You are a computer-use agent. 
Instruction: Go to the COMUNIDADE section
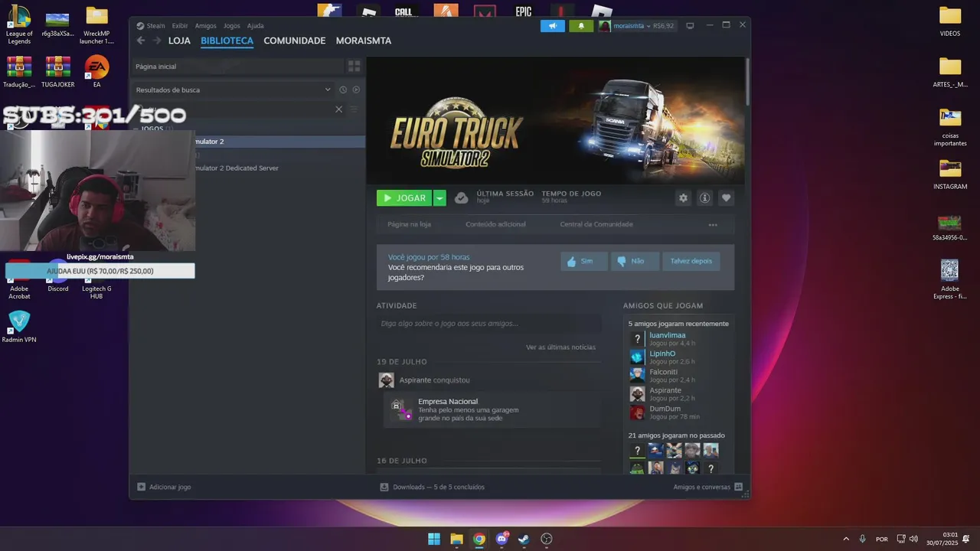click(x=294, y=41)
